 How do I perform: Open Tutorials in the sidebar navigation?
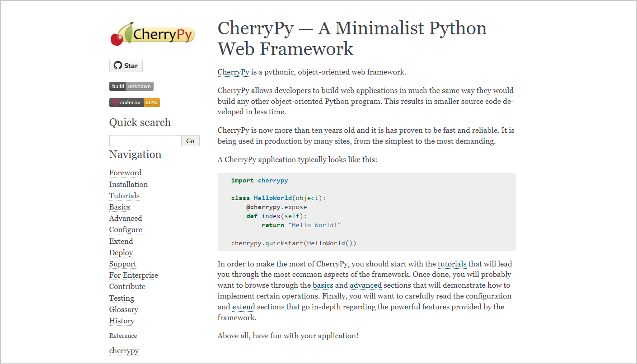(124, 196)
